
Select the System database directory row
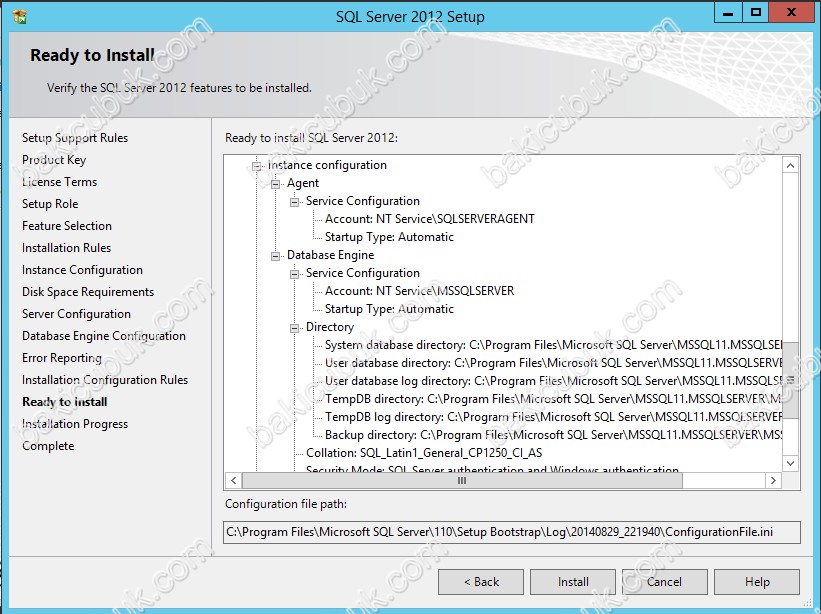[553, 345]
